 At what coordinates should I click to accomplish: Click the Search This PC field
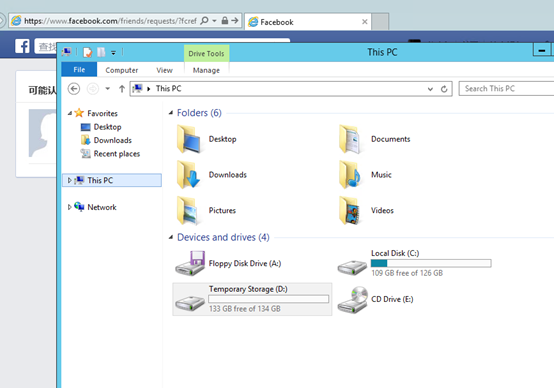coord(506,88)
